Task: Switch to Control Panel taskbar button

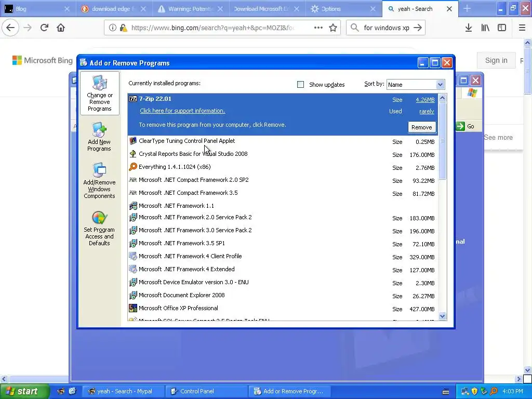Action: coord(207,391)
